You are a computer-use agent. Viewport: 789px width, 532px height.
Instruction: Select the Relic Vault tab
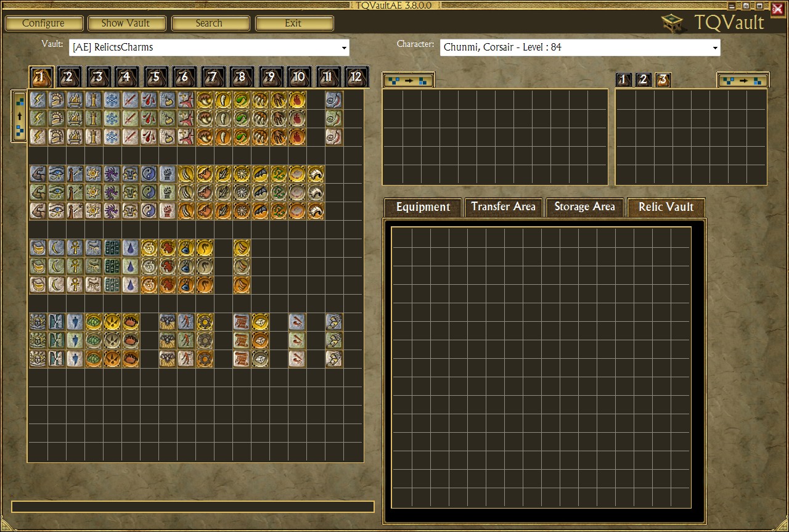click(666, 207)
